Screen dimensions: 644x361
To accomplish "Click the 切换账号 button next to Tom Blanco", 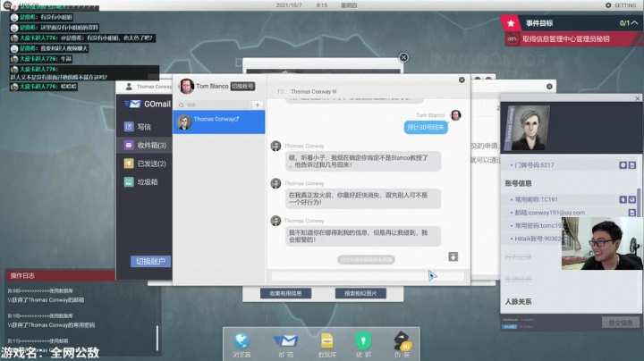I will [242, 86].
